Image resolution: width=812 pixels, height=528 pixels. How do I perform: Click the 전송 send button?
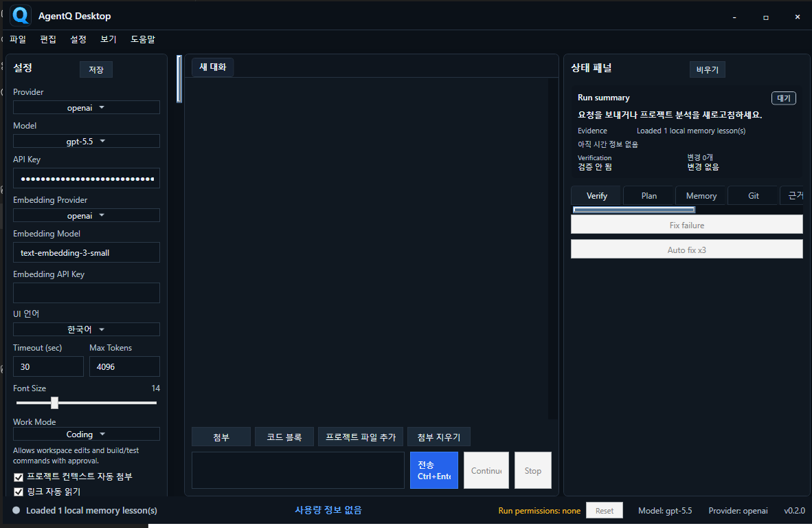(434, 470)
